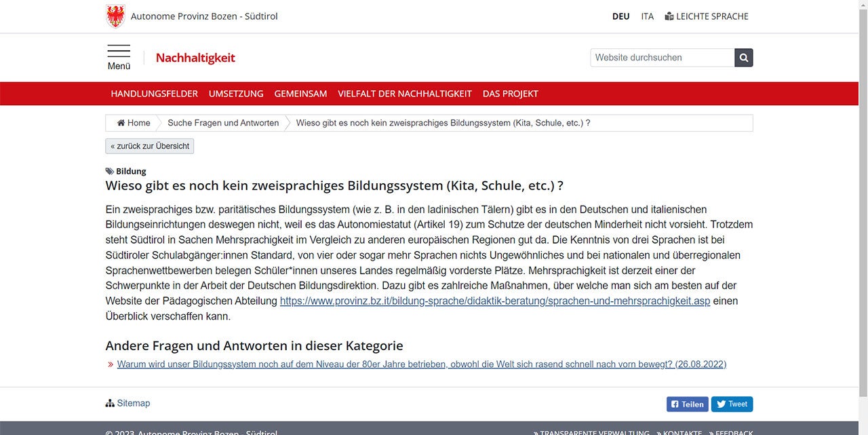Post the page using the Twitter Tweet button
The image size is (868, 435).
pos(732,404)
